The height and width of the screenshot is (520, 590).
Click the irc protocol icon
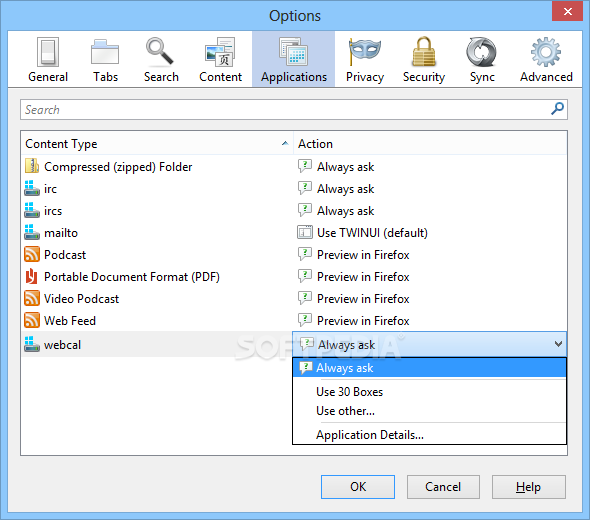click(32, 188)
